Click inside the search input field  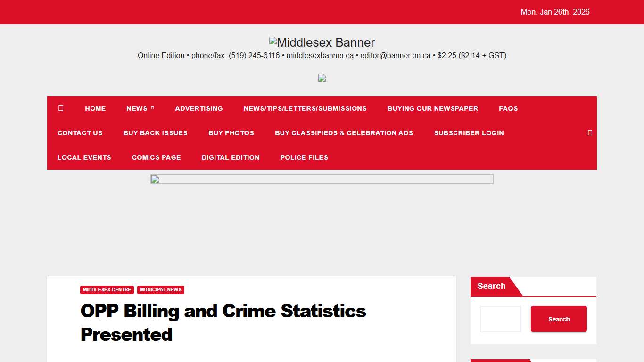pos(500,319)
